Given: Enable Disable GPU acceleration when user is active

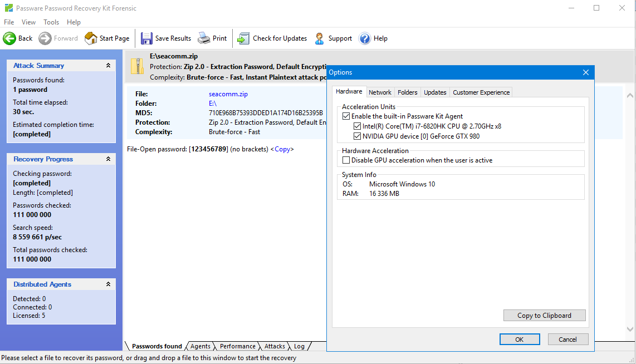Looking at the screenshot, I should (x=346, y=160).
